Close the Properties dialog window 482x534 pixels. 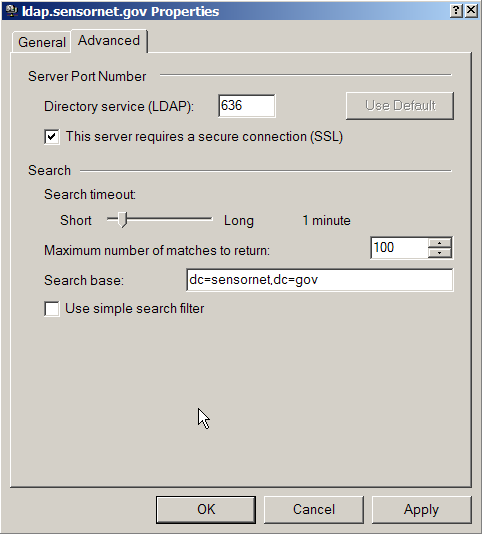[471, 11]
